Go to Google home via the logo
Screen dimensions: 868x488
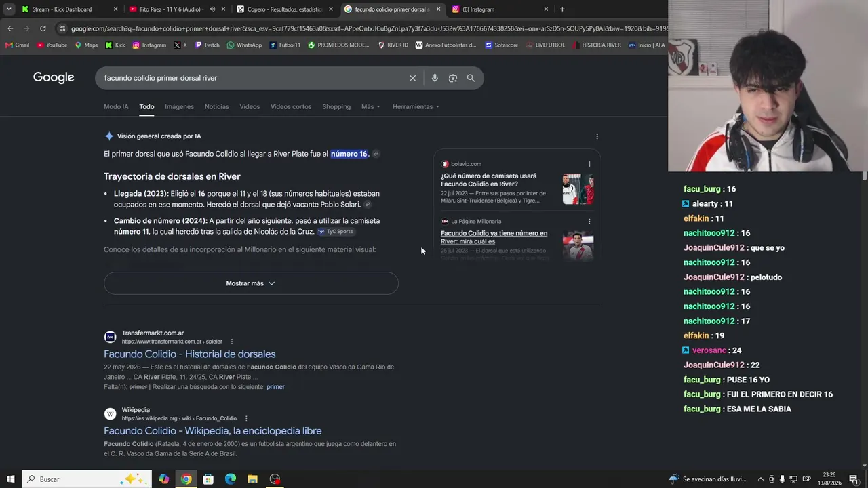click(x=54, y=78)
